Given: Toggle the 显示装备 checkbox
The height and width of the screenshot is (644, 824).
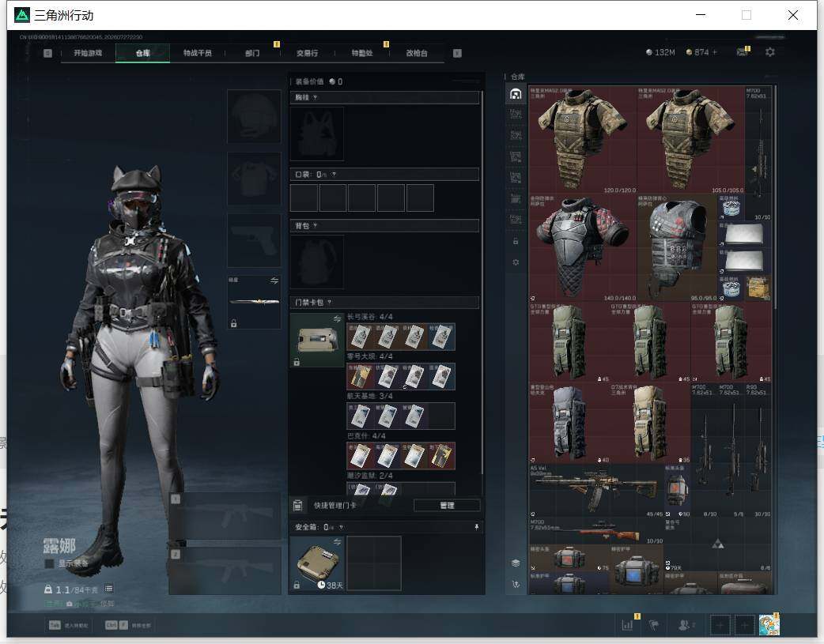Looking at the screenshot, I should (x=49, y=563).
